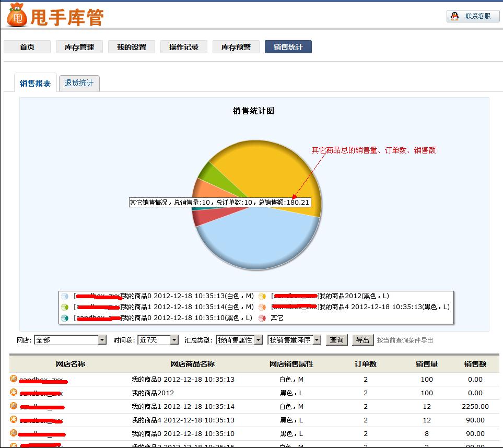Click the shop icon in the 我的商品4 row

pos(14,419)
